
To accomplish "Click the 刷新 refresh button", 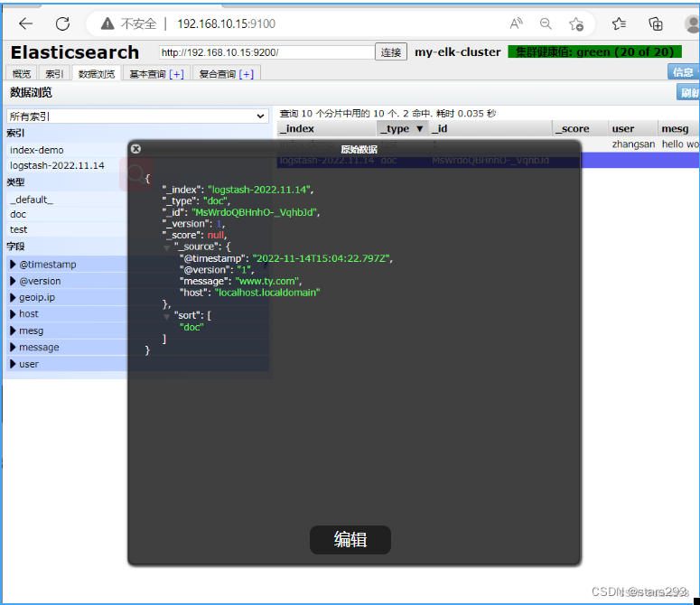I will (688, 93).
